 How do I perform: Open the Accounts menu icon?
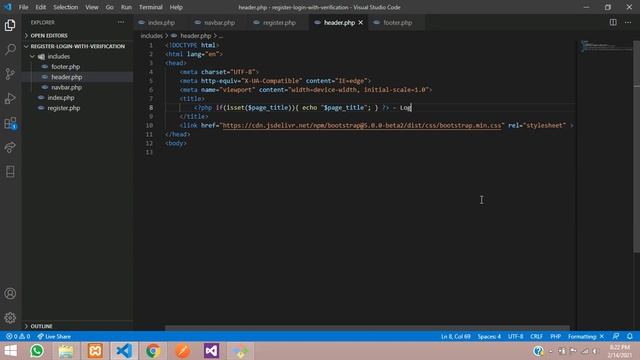point(10,293)
